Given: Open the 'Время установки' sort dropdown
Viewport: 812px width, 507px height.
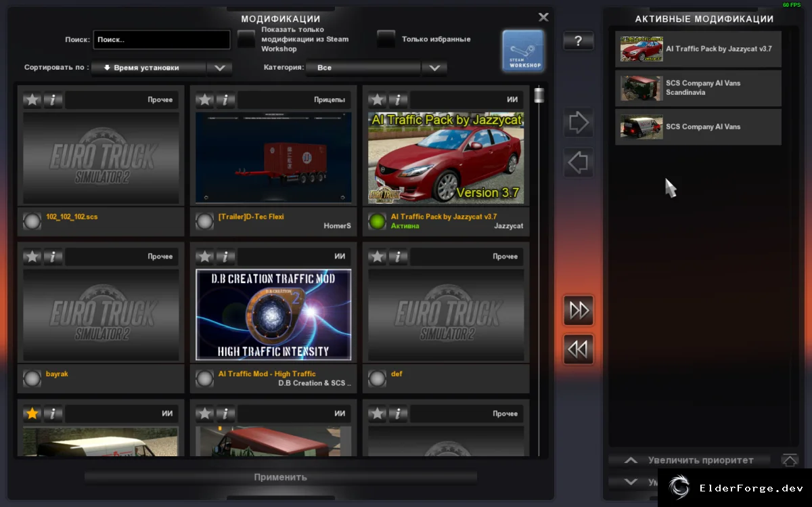Looking at the screenshot, I should click(x=162, y=68).
